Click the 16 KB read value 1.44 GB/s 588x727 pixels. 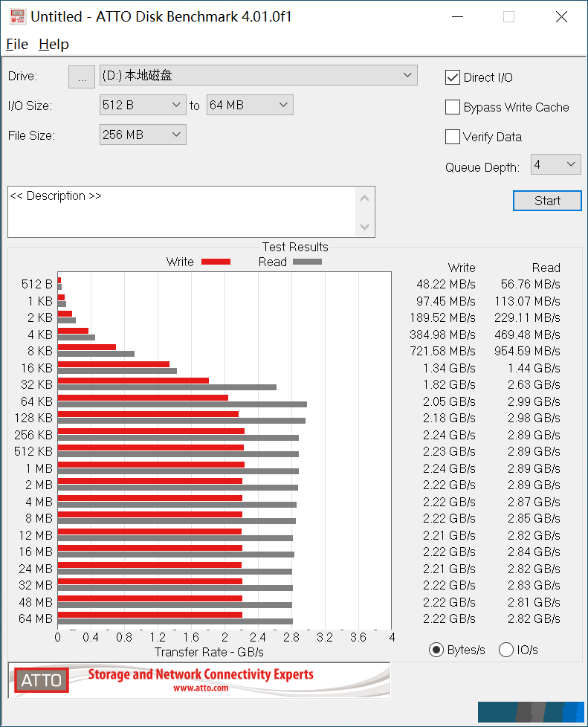pyautogui.click(x=534, y=368)
